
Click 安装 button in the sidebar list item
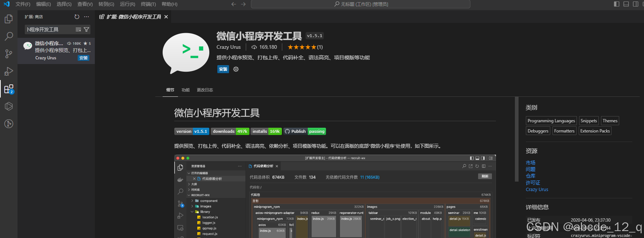[84, 58]
